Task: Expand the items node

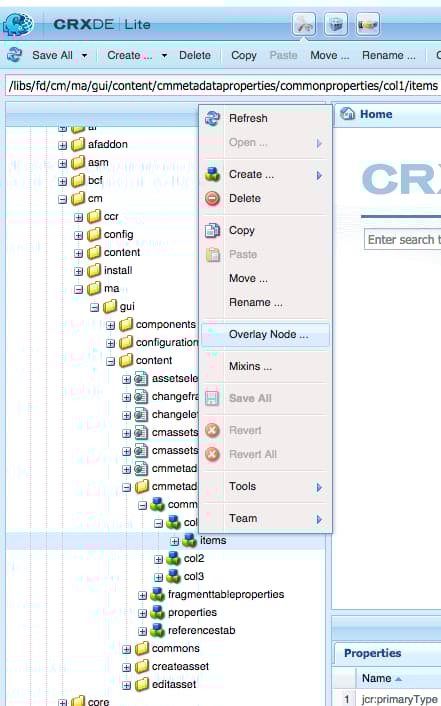Action: coord(175,541)
